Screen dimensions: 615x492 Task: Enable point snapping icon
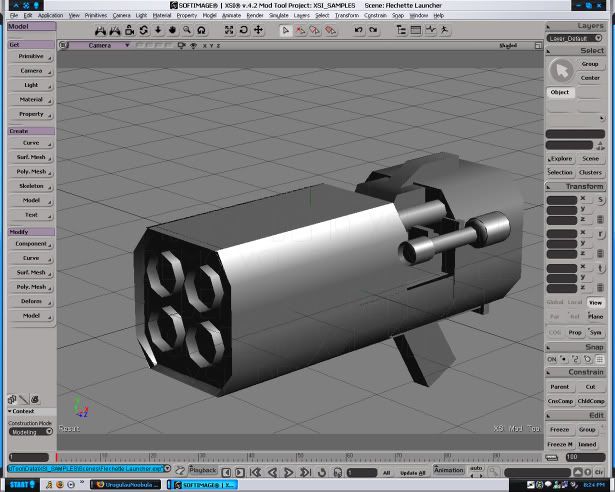564,359
